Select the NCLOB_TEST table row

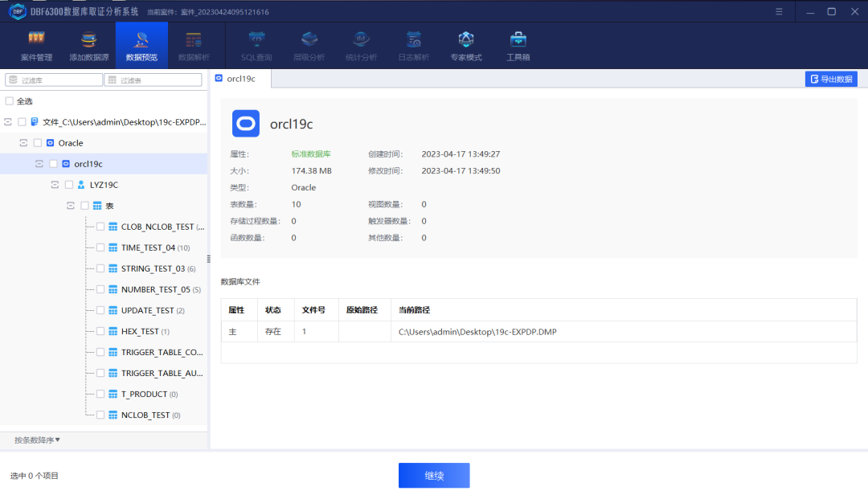[x=104, y=415]
